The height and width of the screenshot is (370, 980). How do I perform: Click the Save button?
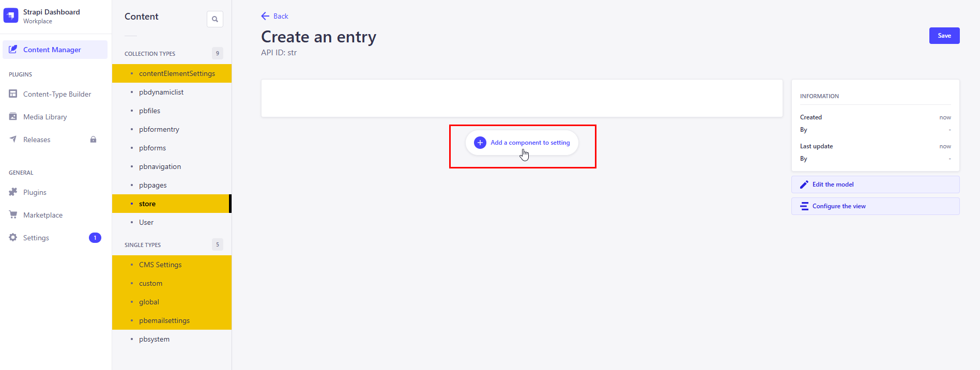click(944, 36)
